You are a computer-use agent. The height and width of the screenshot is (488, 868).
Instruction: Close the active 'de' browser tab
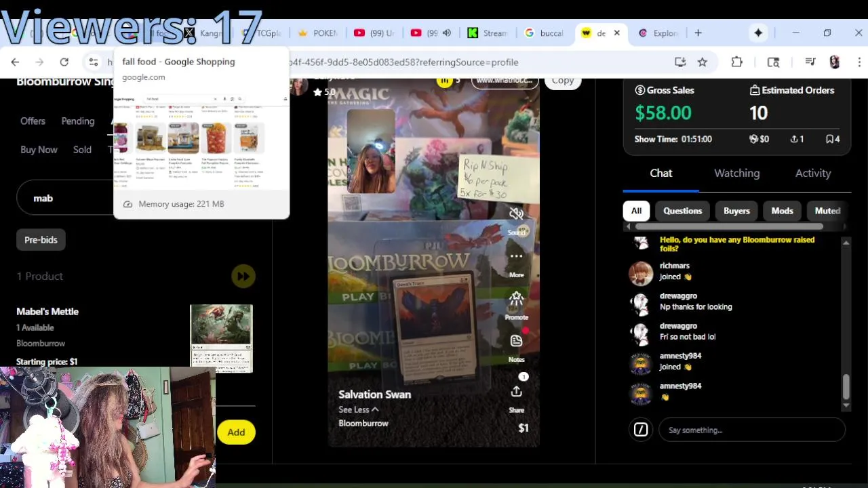pos(616,33)
